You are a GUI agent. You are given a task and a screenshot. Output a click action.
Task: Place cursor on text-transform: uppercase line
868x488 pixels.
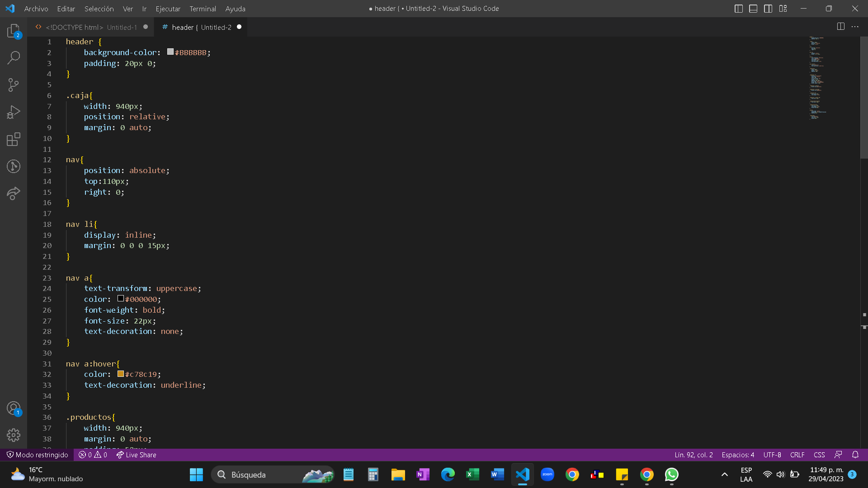(142, 288)
